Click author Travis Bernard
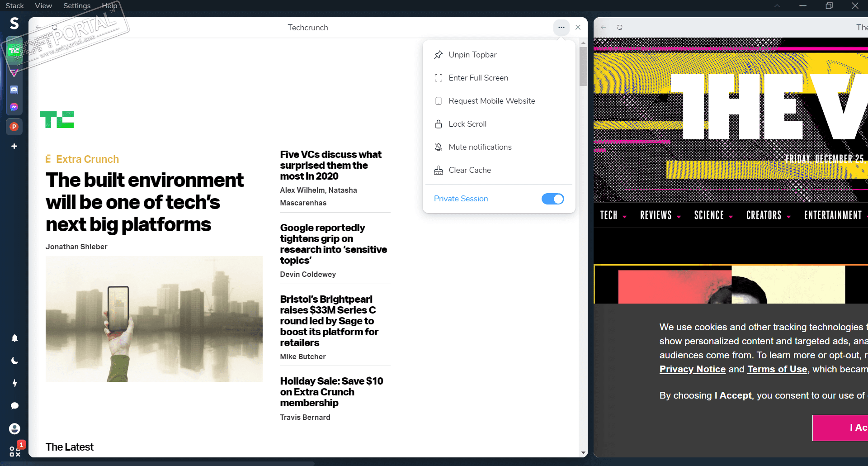 coord(305,418)
